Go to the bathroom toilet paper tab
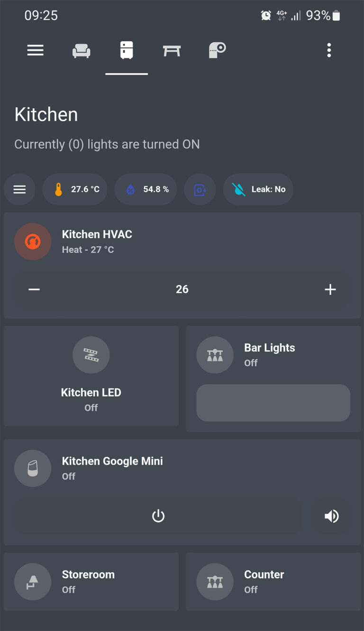 pos(217,50)
